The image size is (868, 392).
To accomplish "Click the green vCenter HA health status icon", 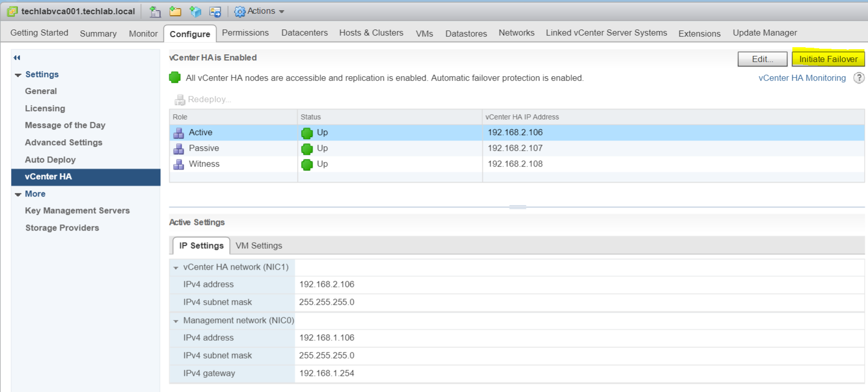I will click(x=175, y=77).
